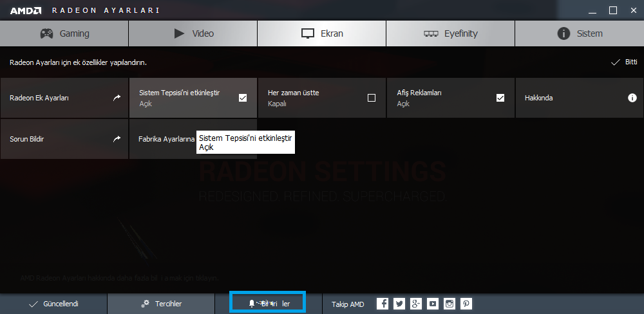
Task: Click the 'Takip AMD' label
Action: (x=348, y=304)
